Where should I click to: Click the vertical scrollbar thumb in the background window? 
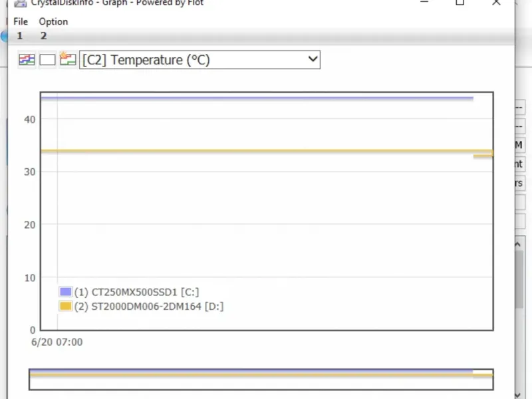click(x=519, y=279)
